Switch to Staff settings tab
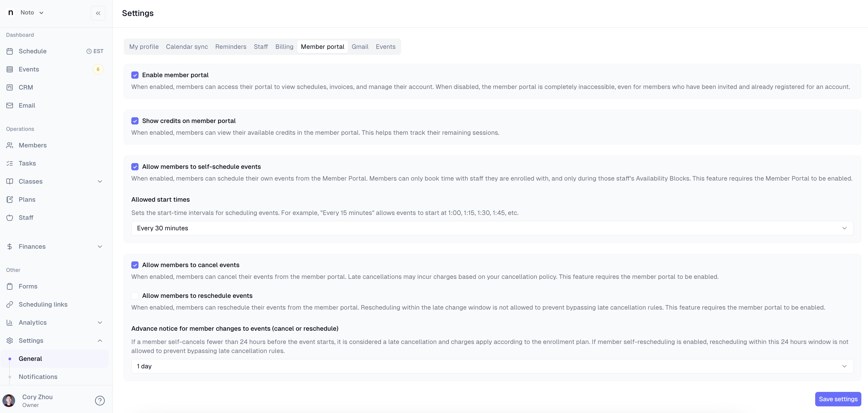Screen dimensions: 868x413 coord(261,47)
